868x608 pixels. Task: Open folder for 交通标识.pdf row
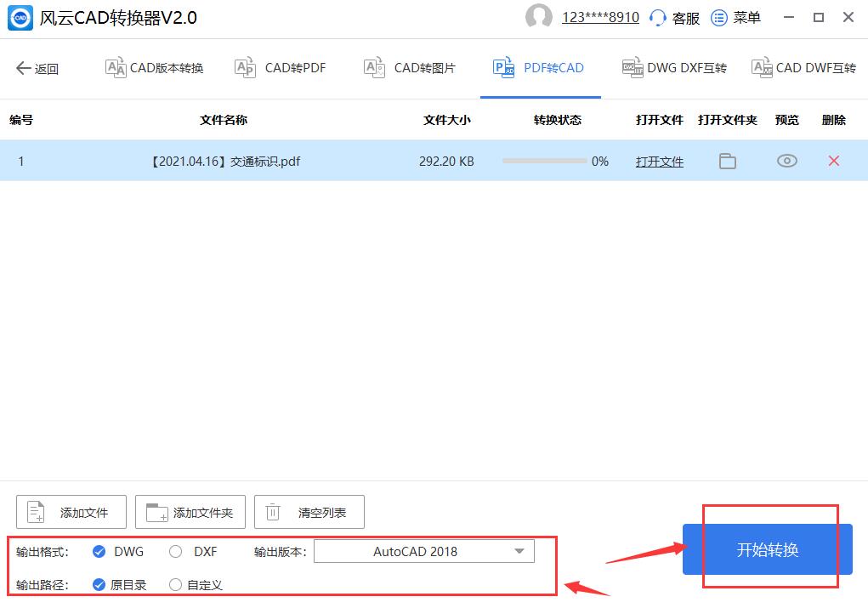pos(728,161)
